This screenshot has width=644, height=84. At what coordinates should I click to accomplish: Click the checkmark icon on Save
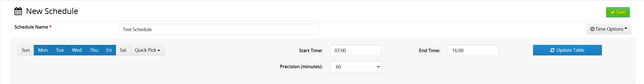pos(613,12)
